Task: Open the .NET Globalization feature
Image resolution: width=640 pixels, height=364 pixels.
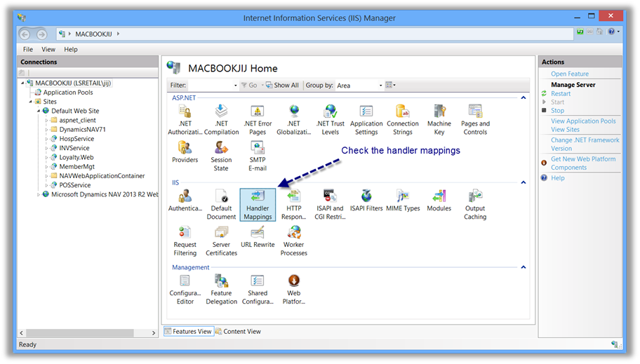Action: tap(294, 119)
